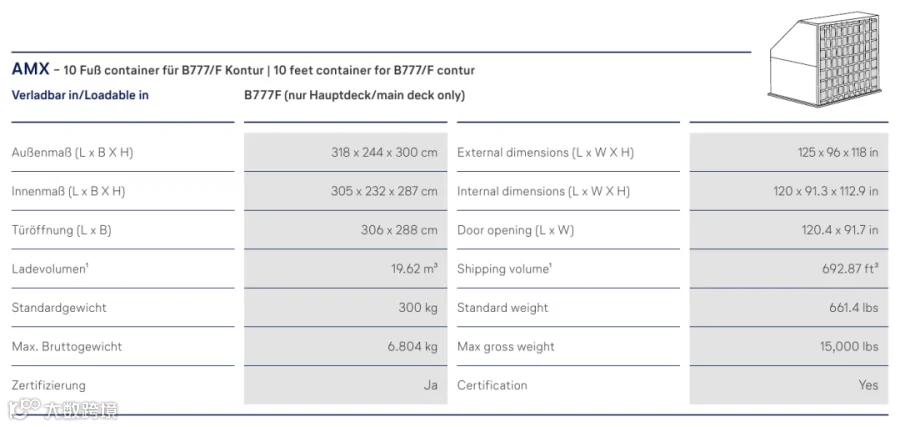The height and width of the screenshot is (427, 900).
Task: Click the Zertifizierung Ja cell
Action: (x=346, y=385)
